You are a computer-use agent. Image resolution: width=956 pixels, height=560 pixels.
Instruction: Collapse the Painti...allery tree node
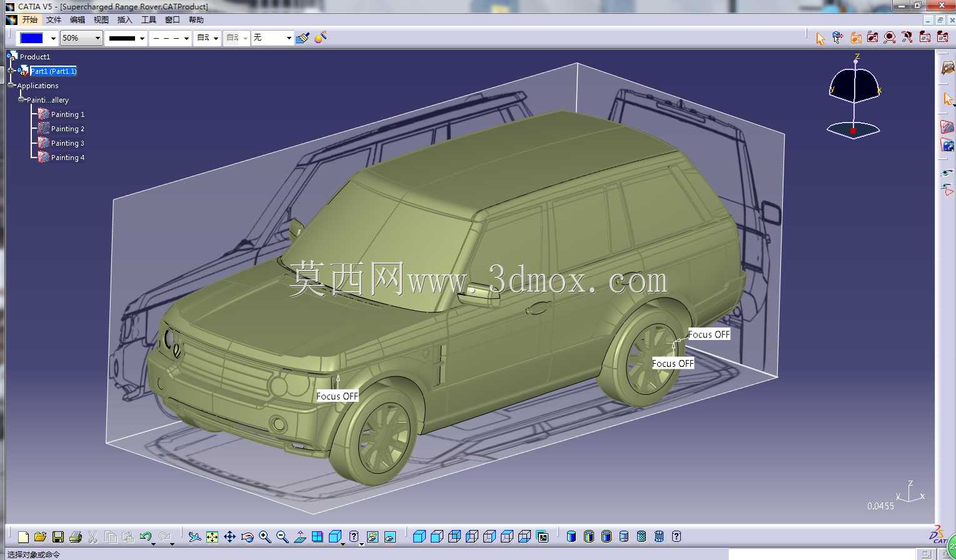[21, 99]
